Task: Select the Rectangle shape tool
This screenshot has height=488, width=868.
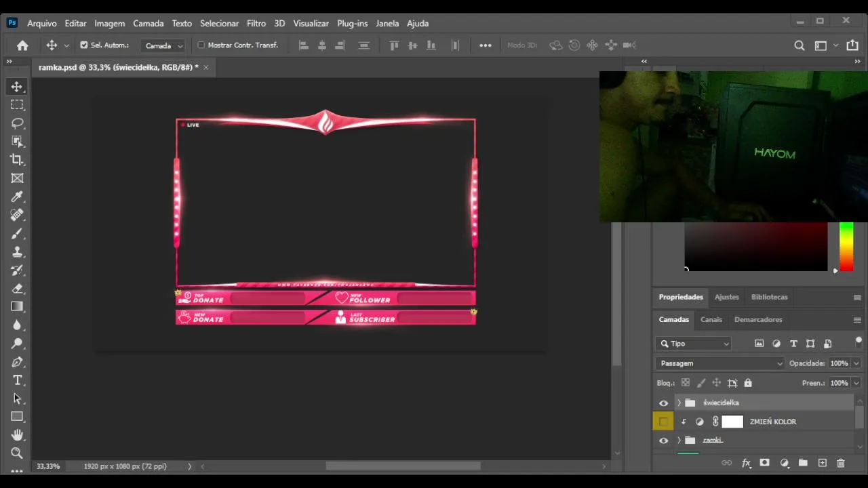Action: click(x=17, y=416)
